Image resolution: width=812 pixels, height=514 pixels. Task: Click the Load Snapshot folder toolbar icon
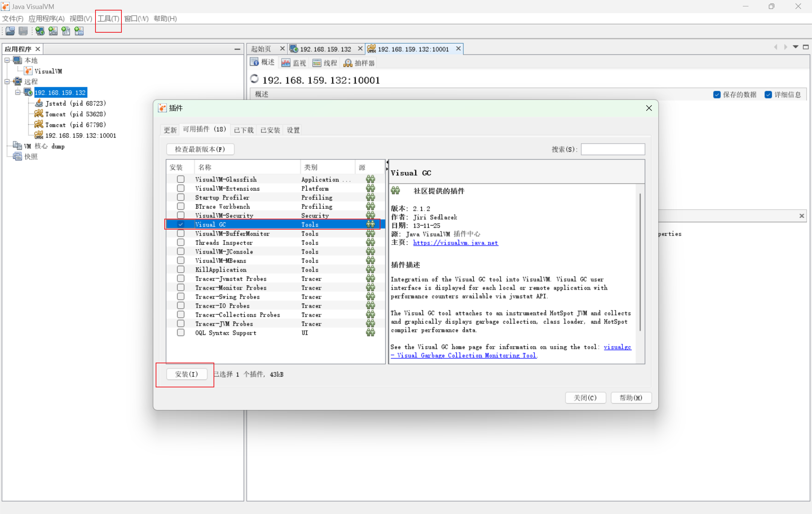click(10, 31)
